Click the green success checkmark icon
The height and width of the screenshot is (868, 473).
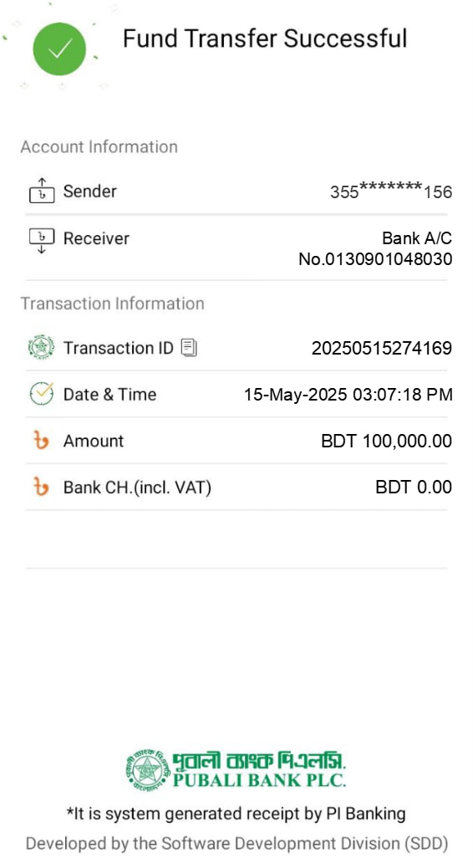pos(59,49)
